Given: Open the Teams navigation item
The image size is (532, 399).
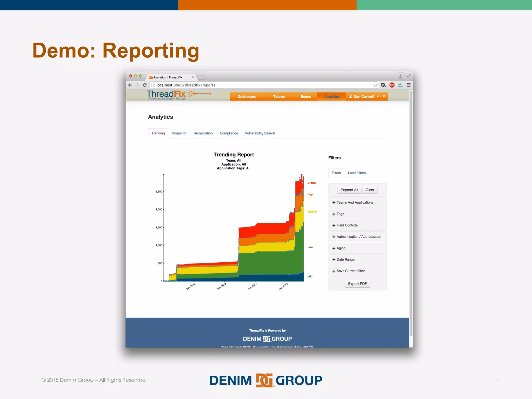Looking at the screenshot, I should (279, 96).
